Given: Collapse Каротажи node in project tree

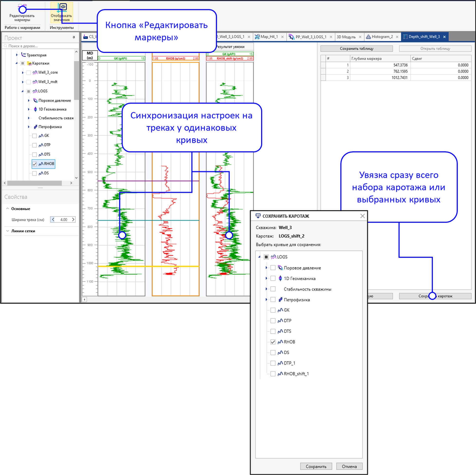Looking at the screenshot, I should coord(17,64).
